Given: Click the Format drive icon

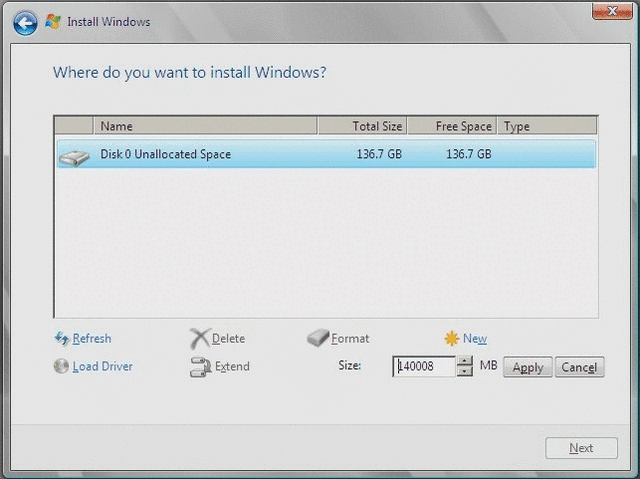Looking at the screenshot, I should (318, 338).
